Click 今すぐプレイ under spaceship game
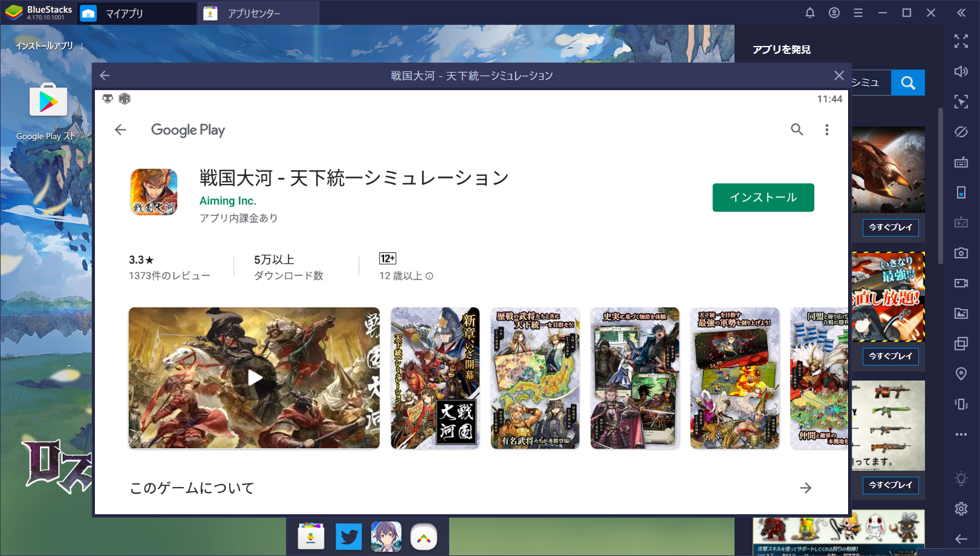 (891, 227)
